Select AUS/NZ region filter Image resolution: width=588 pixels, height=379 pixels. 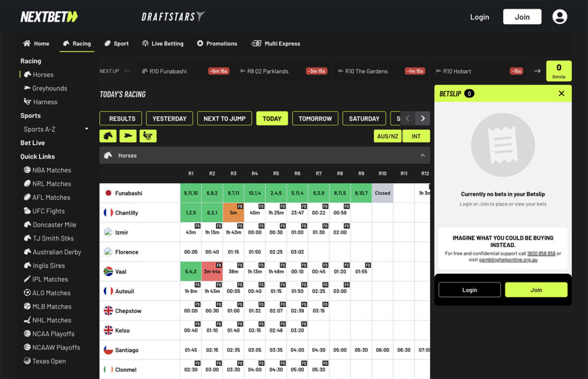(x=387, y=136)
